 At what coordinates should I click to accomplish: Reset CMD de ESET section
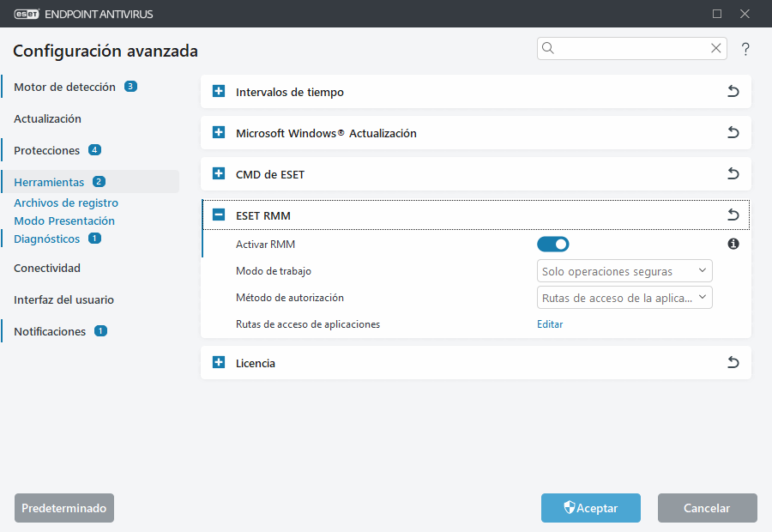pos(733,174)
